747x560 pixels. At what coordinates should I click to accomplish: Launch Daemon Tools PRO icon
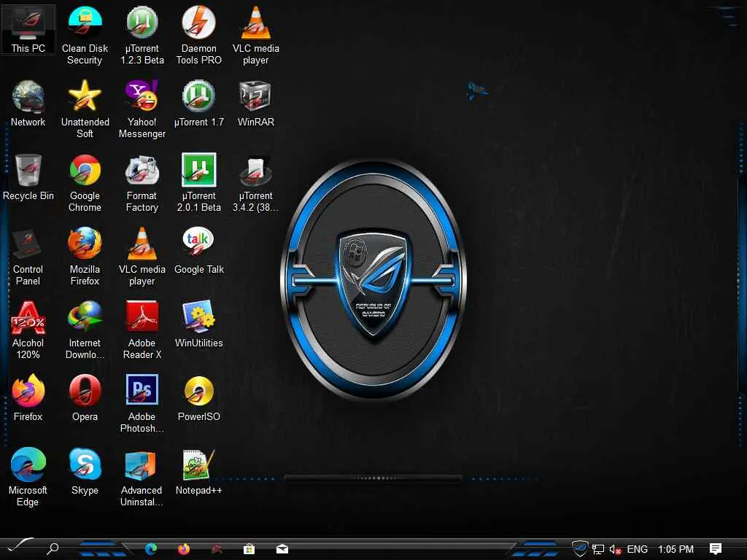[x=198, y=36]
